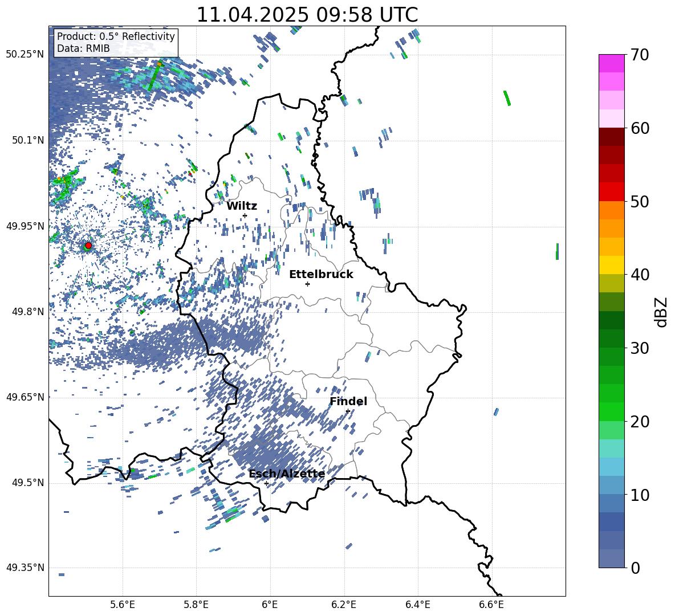Click the palest pink swatch just above 60
This screenshot has width=675, height=616.
tap(611, 119)
